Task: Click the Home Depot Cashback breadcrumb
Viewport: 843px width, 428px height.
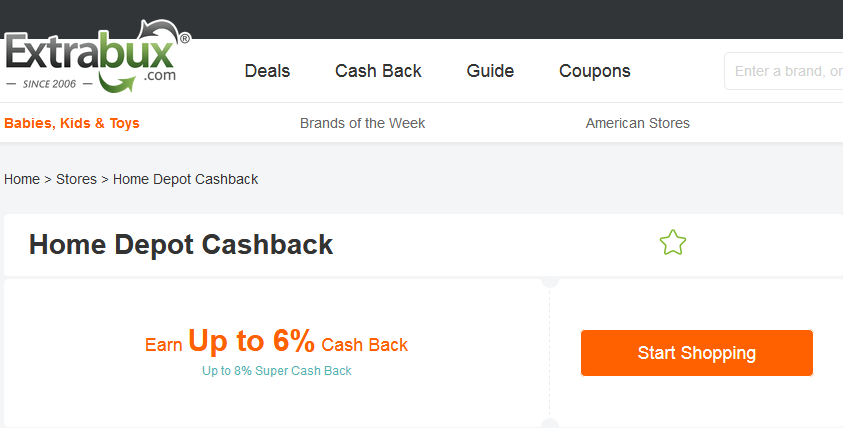Action: 185,179
